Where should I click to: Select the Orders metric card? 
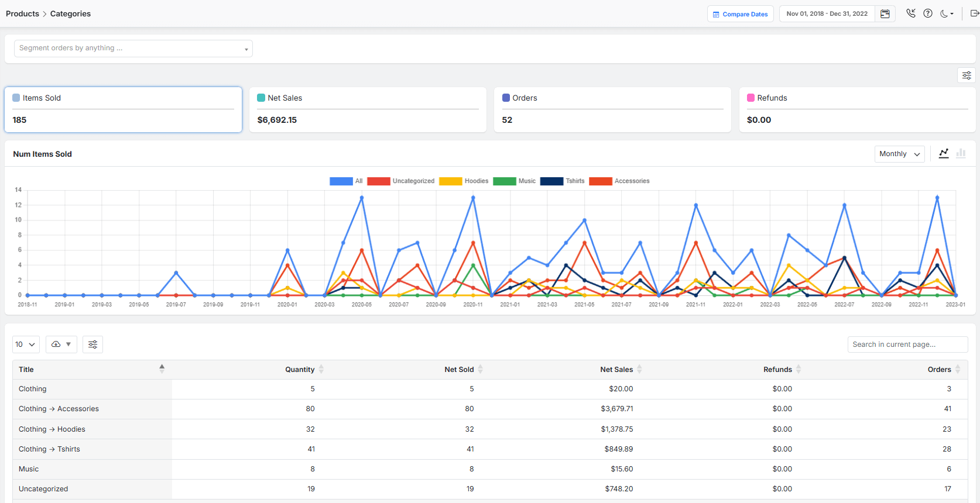click(612, 109)
